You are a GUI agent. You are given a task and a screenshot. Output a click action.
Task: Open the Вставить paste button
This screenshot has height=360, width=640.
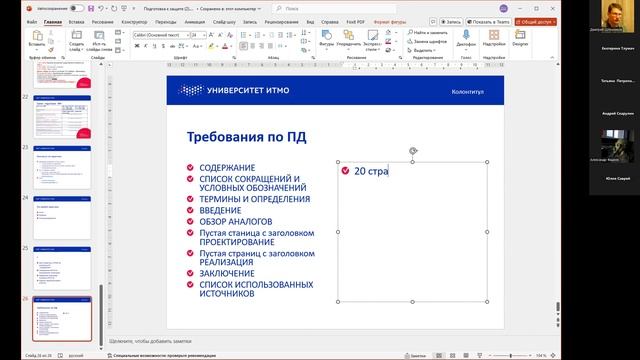(x=37, y=40)
